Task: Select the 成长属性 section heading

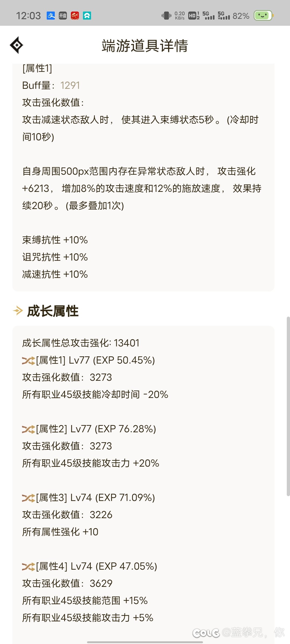Action: point(53,311)
